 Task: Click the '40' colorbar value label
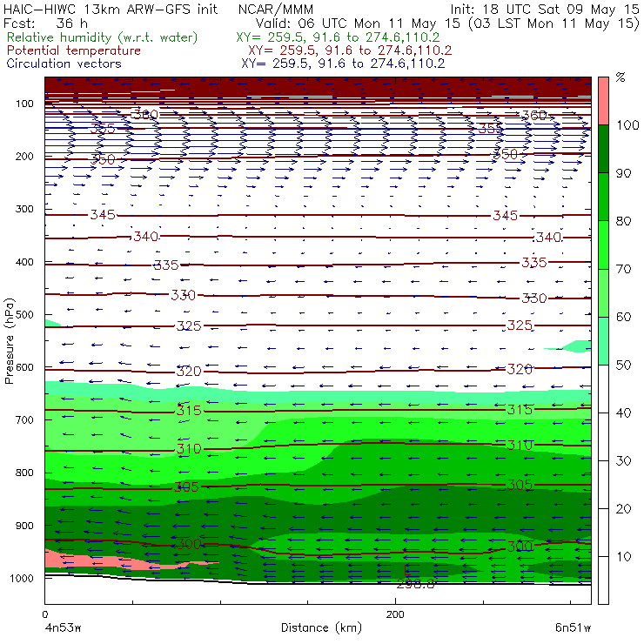[623, 413]
